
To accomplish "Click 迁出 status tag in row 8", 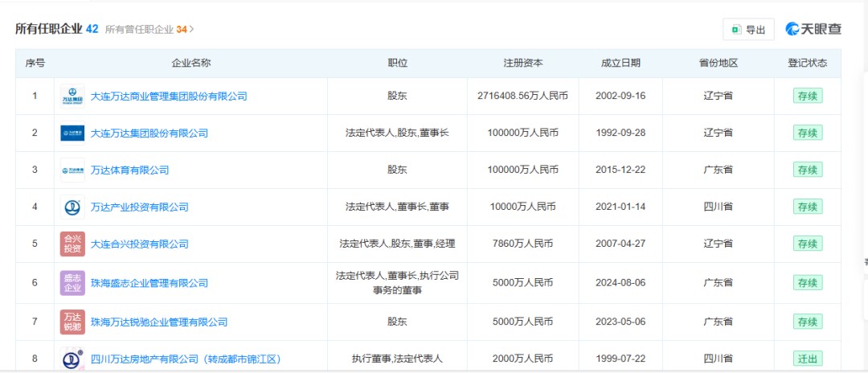I will point(807,359).
